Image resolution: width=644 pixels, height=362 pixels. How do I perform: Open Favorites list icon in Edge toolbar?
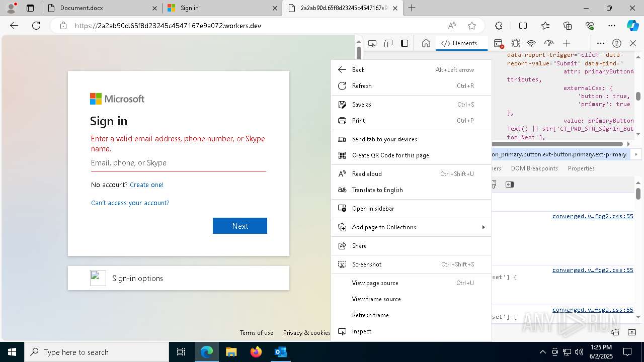(545, 26)
